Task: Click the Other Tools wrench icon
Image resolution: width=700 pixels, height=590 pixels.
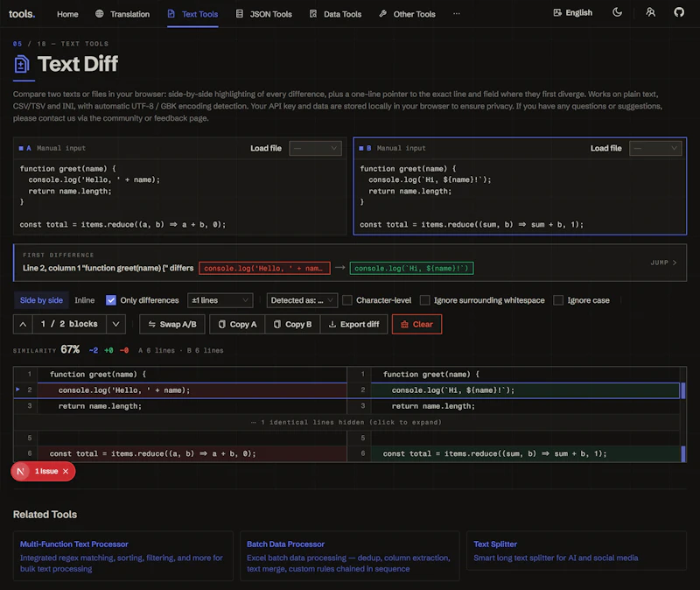Action: [383, 14]
